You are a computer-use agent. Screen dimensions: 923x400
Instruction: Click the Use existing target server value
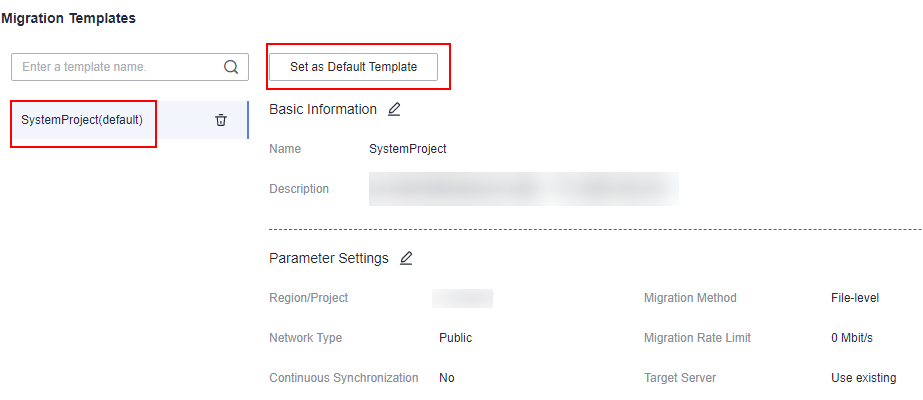pos(863,378)
